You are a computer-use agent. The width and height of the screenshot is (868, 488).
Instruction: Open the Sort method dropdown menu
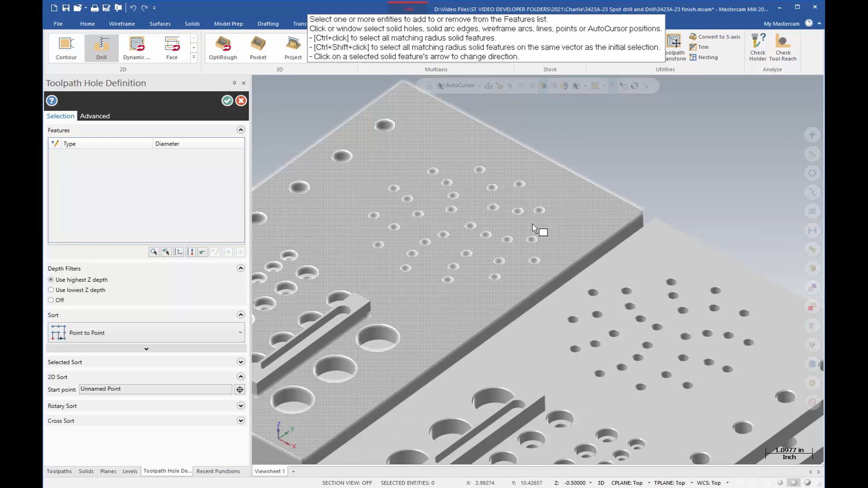click(240, 333)
